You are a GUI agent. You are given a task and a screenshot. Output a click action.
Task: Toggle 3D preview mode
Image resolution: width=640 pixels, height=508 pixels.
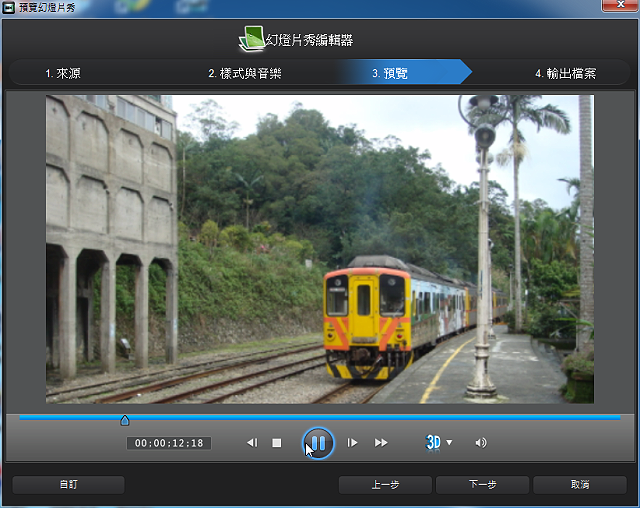point(433,442)
